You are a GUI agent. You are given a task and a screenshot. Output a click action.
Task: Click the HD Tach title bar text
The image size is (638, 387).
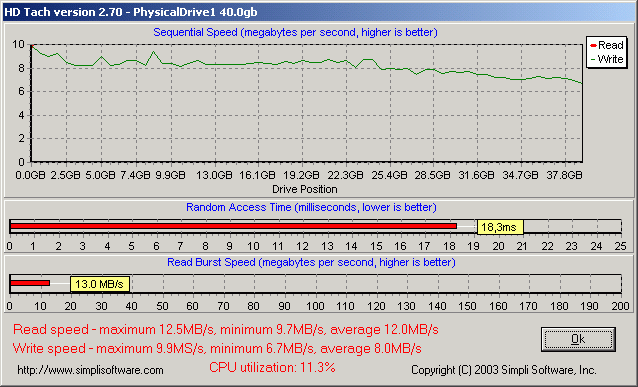[131, 12]
